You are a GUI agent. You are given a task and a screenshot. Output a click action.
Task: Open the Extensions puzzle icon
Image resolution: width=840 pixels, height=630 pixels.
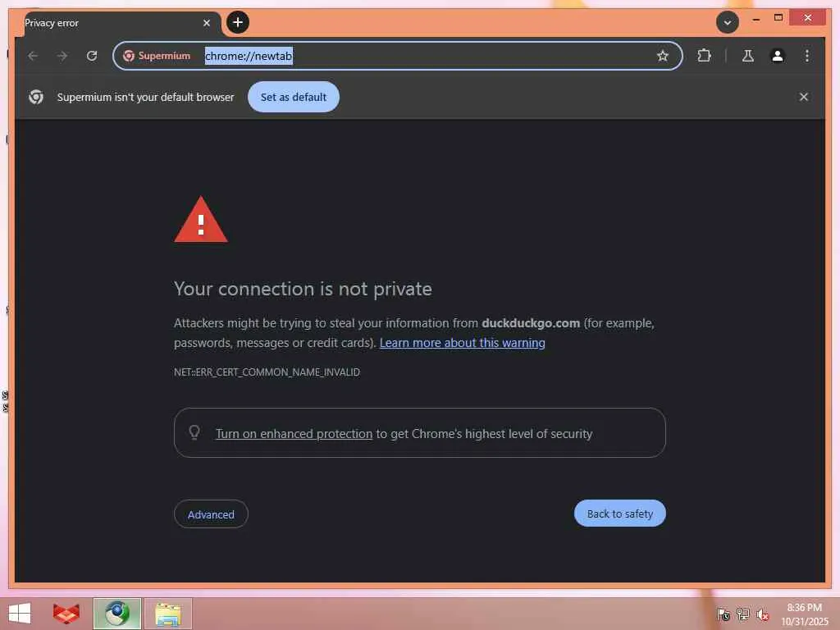pos(704,56)
